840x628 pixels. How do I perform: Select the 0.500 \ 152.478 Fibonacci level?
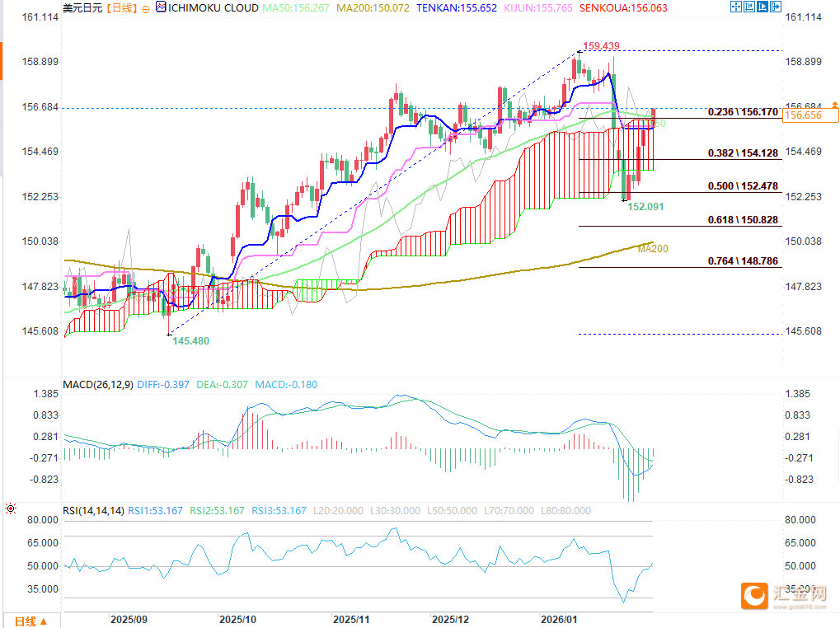click(743, 186)
